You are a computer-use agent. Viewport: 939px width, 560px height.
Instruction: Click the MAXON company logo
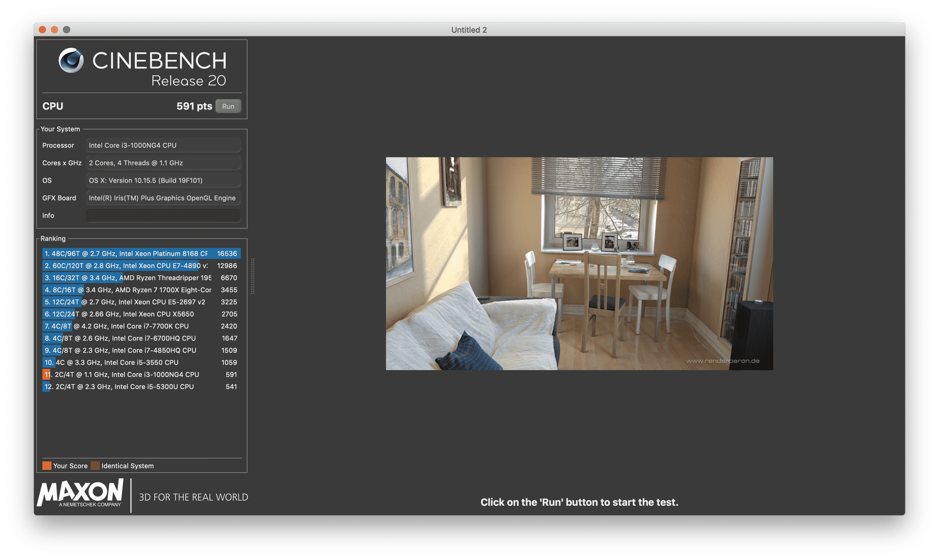80,493
